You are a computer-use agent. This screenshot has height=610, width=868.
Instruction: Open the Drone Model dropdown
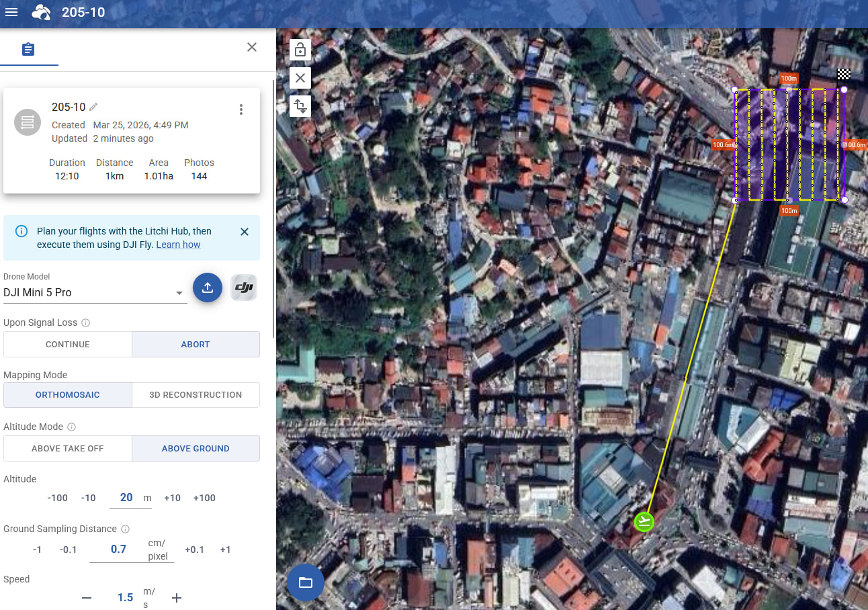(x=94, y=293)
